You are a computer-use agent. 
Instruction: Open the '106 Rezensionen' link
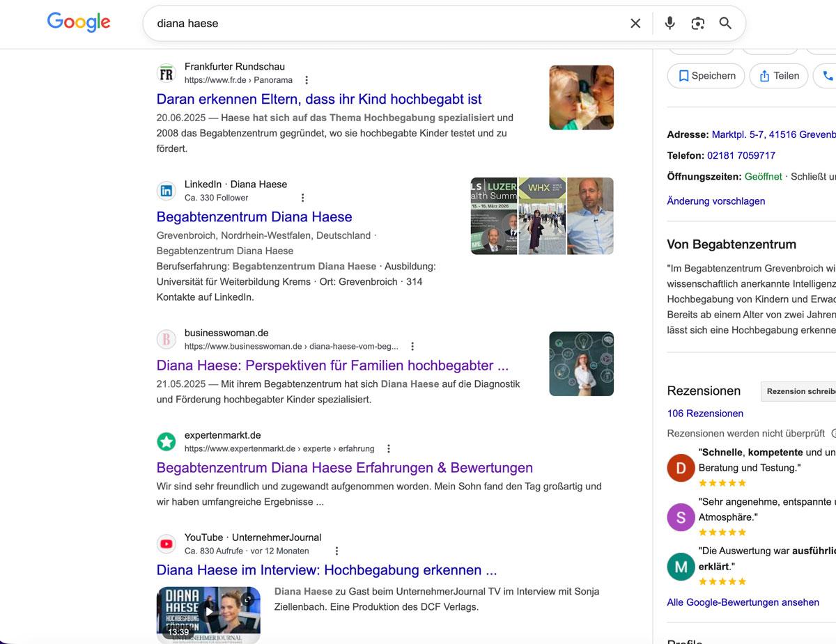coord(705,413)
